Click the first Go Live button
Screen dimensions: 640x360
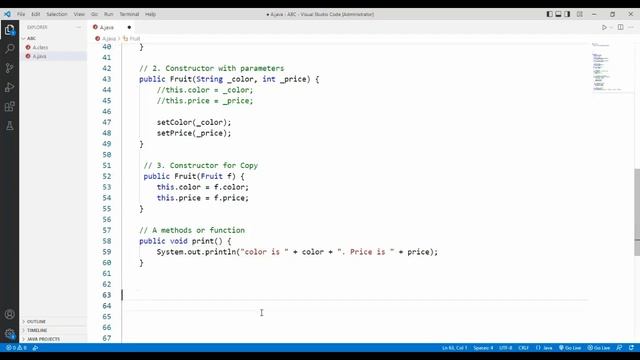click(570, 348)
